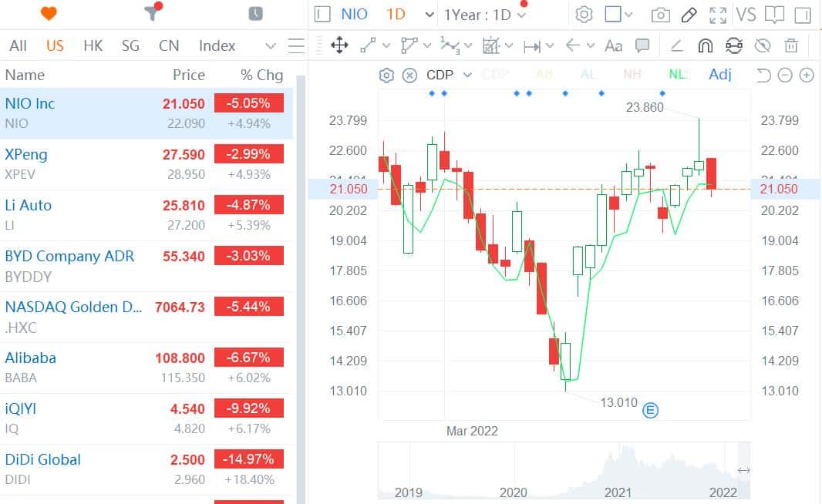Delete drawings with the trash icon
This screenshot has width=822, height=504.
[790, 46]
